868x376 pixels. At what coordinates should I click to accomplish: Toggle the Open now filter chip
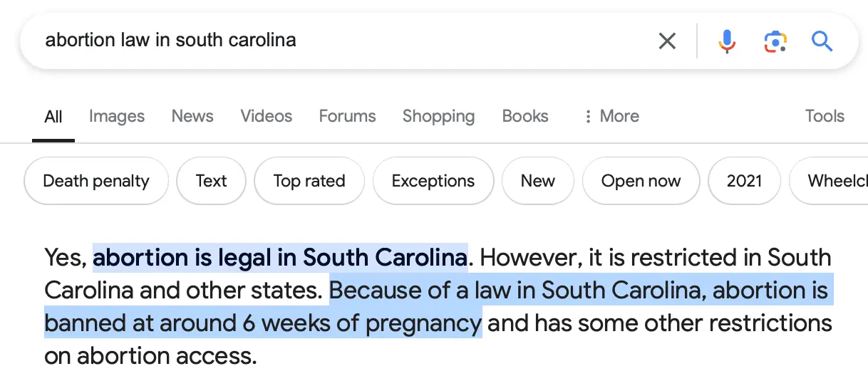coord(641,181)
